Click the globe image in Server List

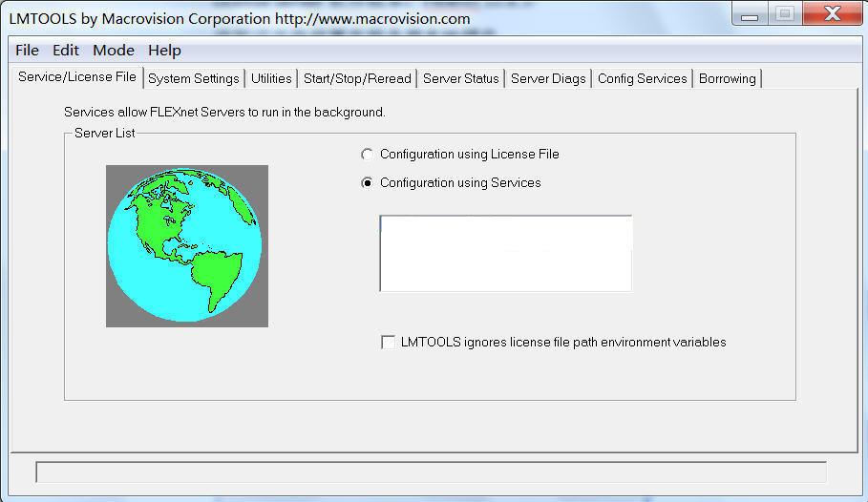click(x=187, y=245)
